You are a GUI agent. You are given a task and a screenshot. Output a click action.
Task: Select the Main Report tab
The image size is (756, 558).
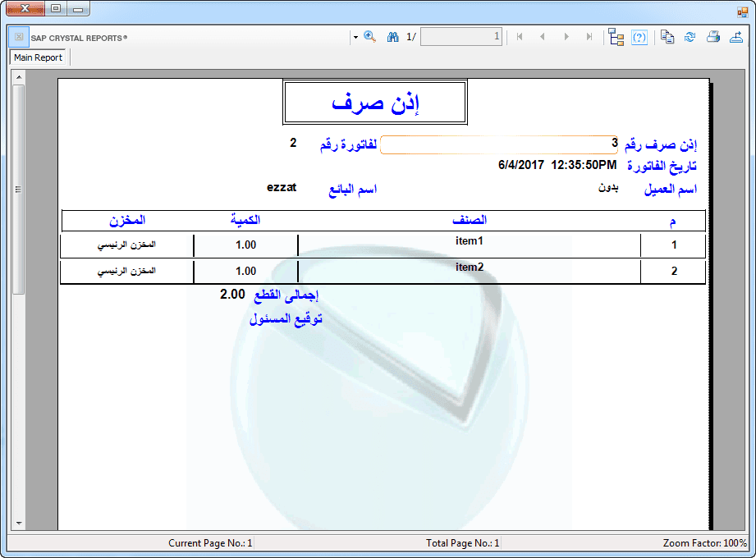click(38, 57)
